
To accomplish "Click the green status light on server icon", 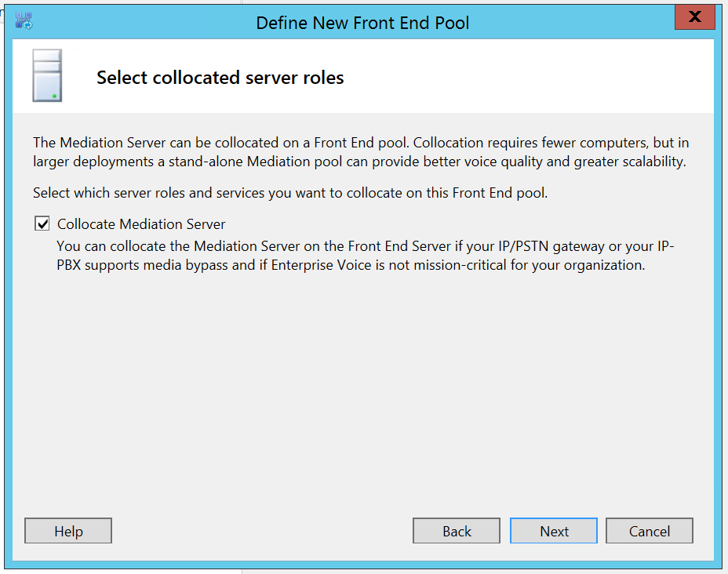I will coord(54,96).
